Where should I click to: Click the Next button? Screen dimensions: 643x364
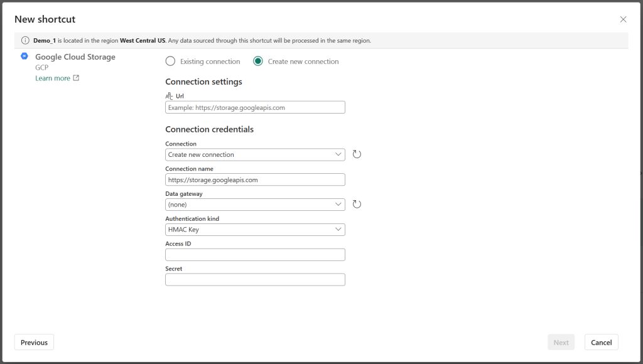(x=561, y=342)
